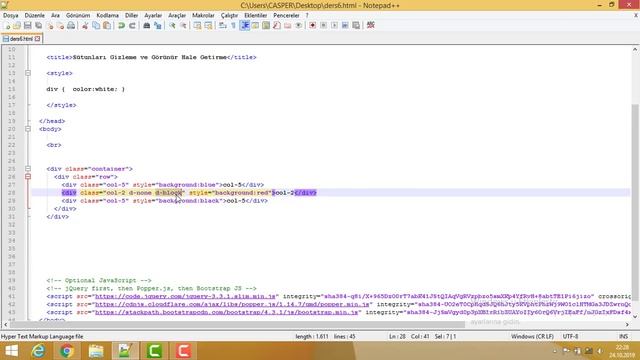Run macro multiple times icon
This screenshot has height=360, width=640.
click(x=345, y=25)
